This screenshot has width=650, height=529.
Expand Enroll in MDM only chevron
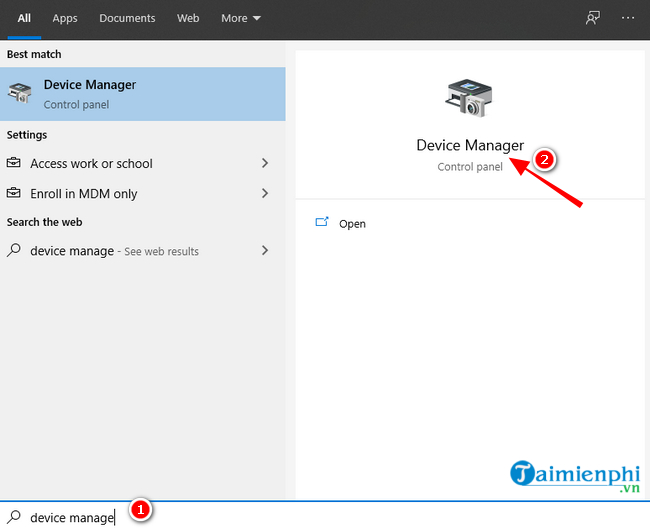(x=265, y=193)
